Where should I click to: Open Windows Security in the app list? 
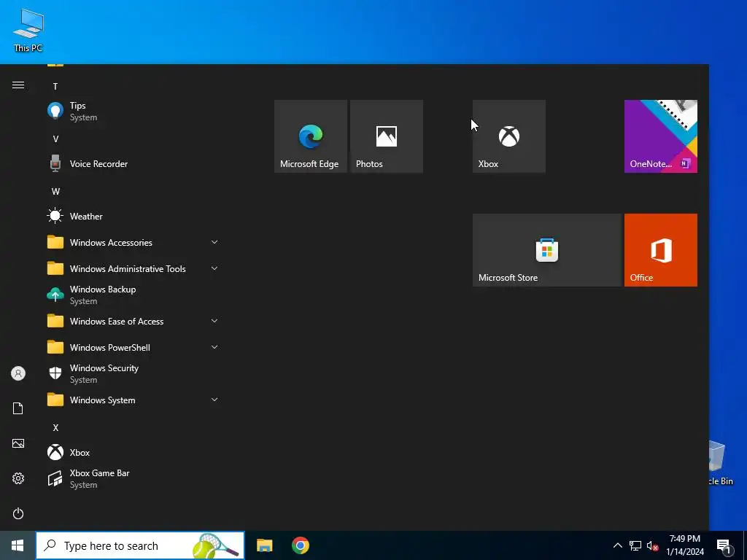pyautogui.click(x=133, y=374)
